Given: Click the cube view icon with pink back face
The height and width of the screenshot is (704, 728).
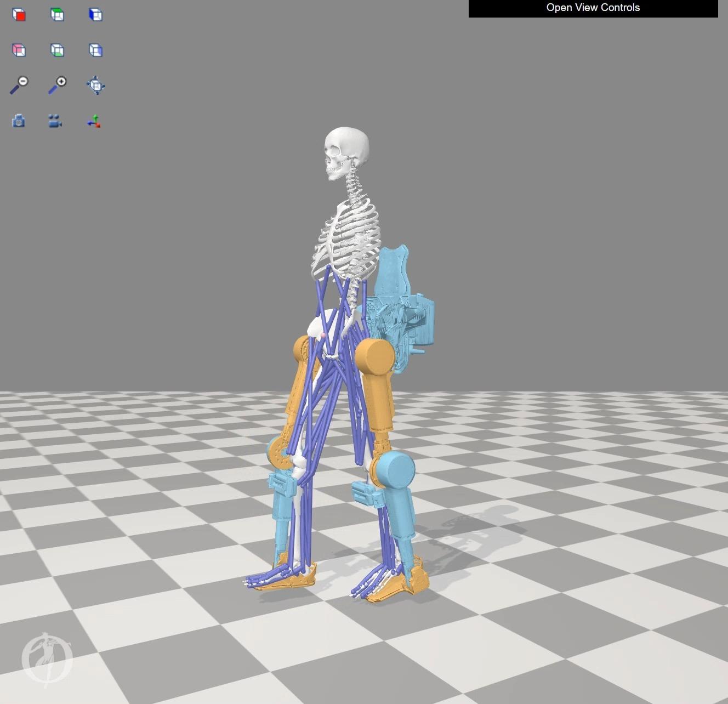Looking at the screenshot, I should (x=19, y=50).
